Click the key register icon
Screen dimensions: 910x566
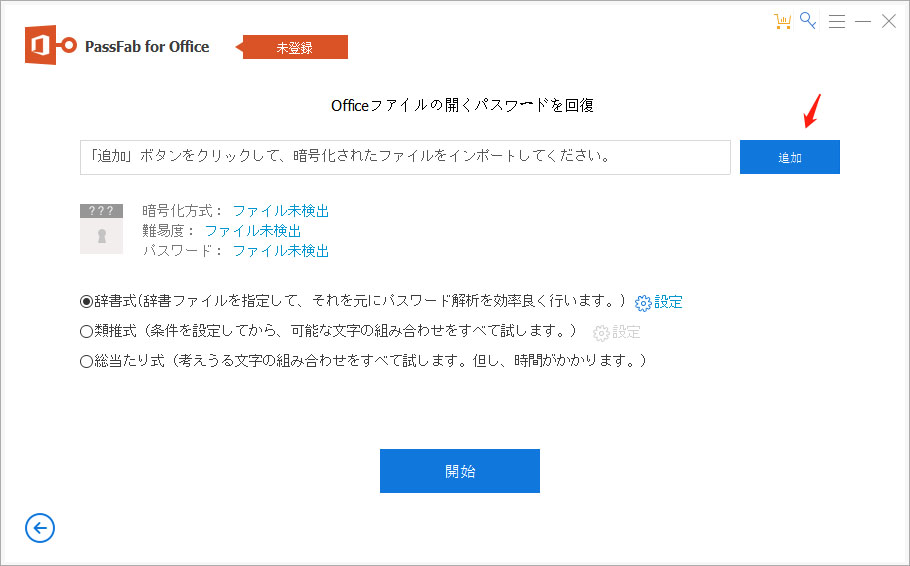coord(809,21)
